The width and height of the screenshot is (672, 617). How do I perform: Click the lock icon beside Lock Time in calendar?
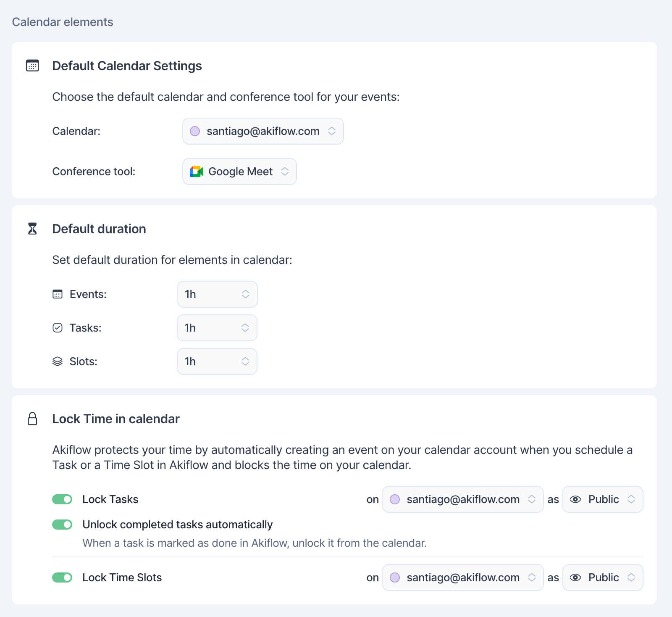click(x=32, y=419)
